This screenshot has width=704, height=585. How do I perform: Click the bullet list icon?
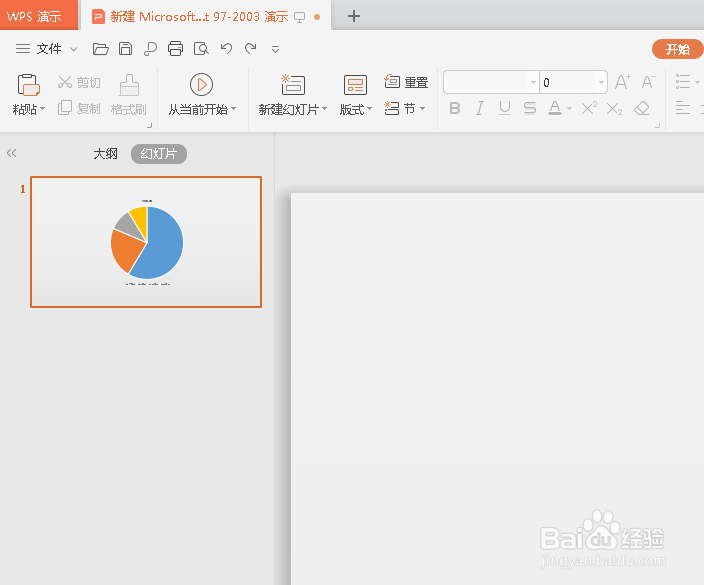[x=683, y=82]
